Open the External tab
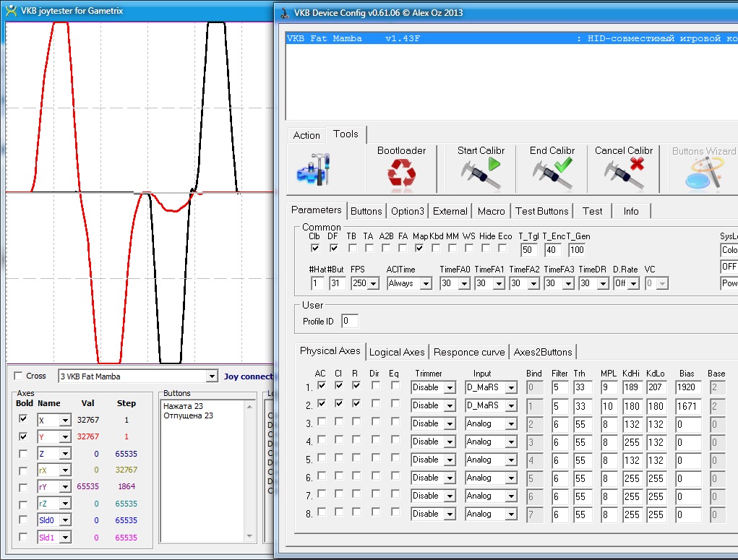Viewport: 738px width, 560px height. 450,211
